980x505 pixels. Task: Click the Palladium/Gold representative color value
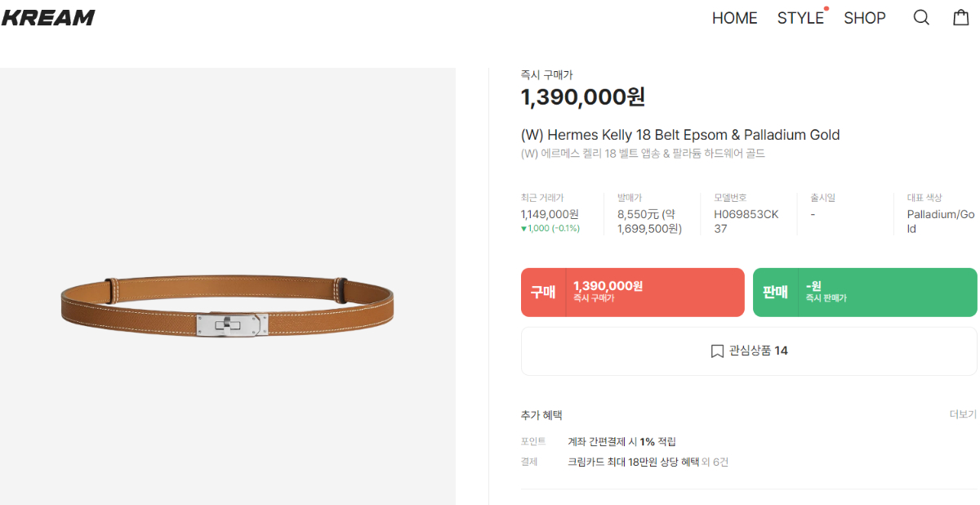(941, 221)
